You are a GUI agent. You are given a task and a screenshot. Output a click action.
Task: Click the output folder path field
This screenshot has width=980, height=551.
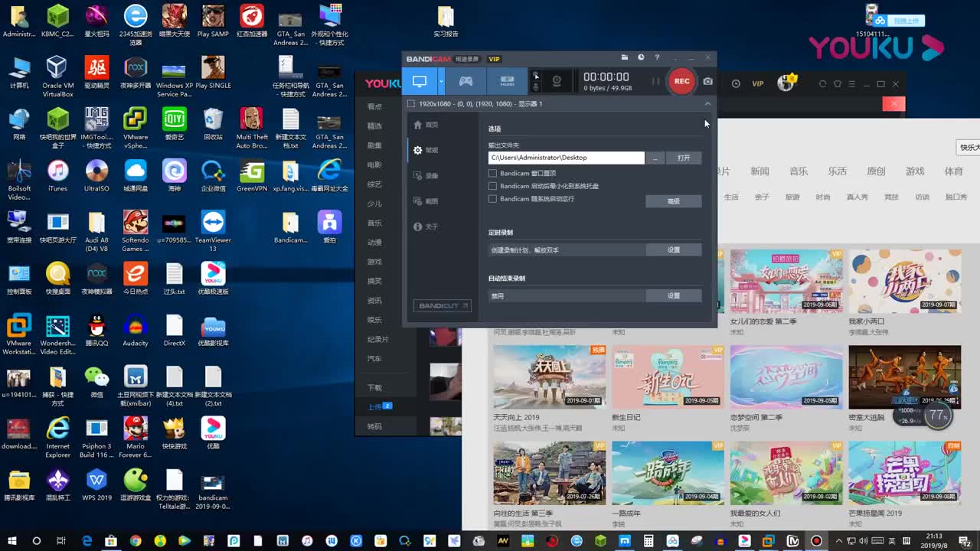(x=567, y=158)
